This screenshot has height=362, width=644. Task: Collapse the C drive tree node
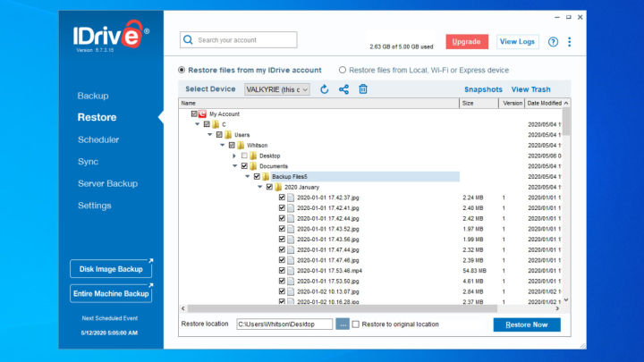197,124
